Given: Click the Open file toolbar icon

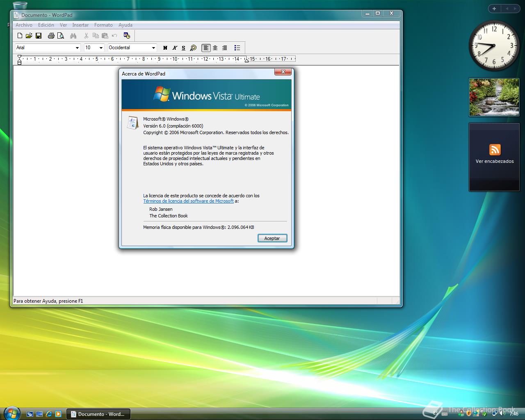Looking at the screenshot, I should coord(29,36).
